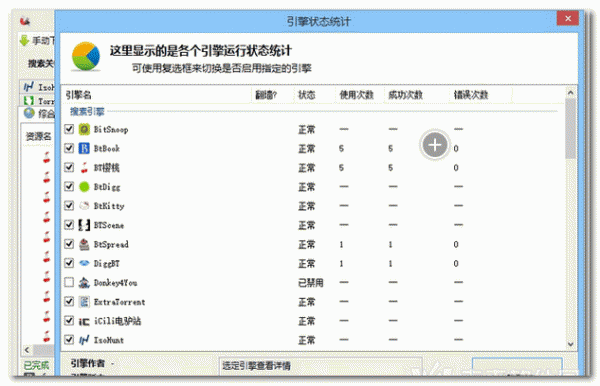The width and height of the screenshot is (600, 386).
Task: Toggle the BtSpread engine checkbox
Action: (x=69, y=244)
